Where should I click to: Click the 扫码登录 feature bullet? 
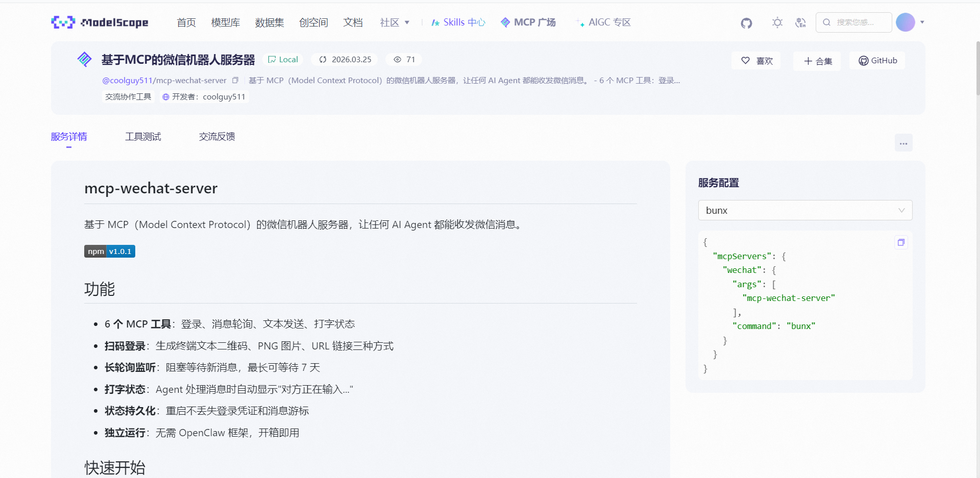point(249,346)
